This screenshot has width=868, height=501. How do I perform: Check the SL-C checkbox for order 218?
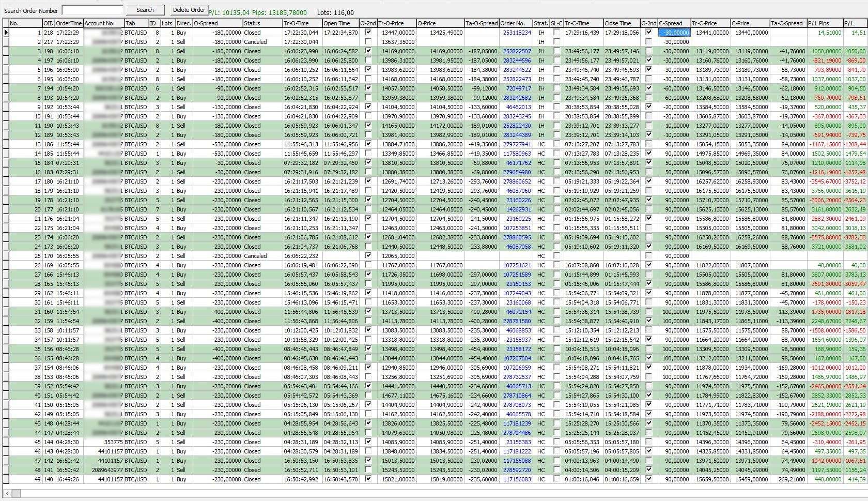[556, 32]
